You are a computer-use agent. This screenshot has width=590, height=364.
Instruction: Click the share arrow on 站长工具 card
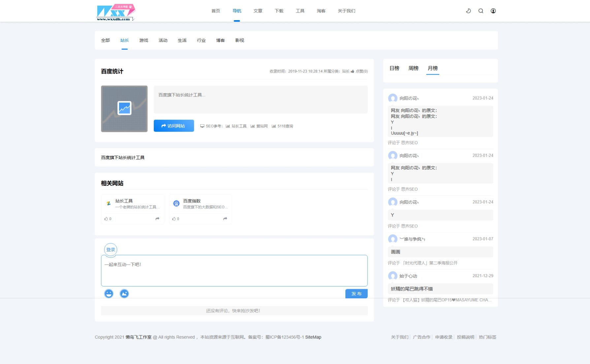pos(157,219)
